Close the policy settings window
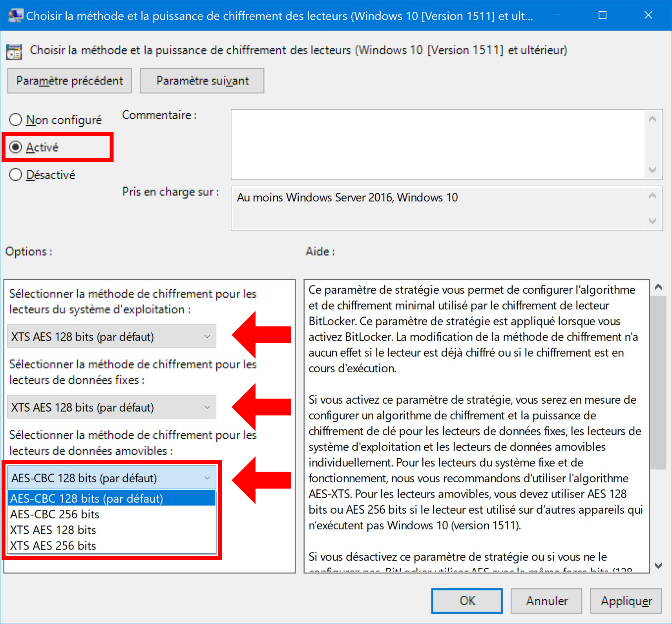Screen dimensions: 672x624 click(x=648, y=15)
